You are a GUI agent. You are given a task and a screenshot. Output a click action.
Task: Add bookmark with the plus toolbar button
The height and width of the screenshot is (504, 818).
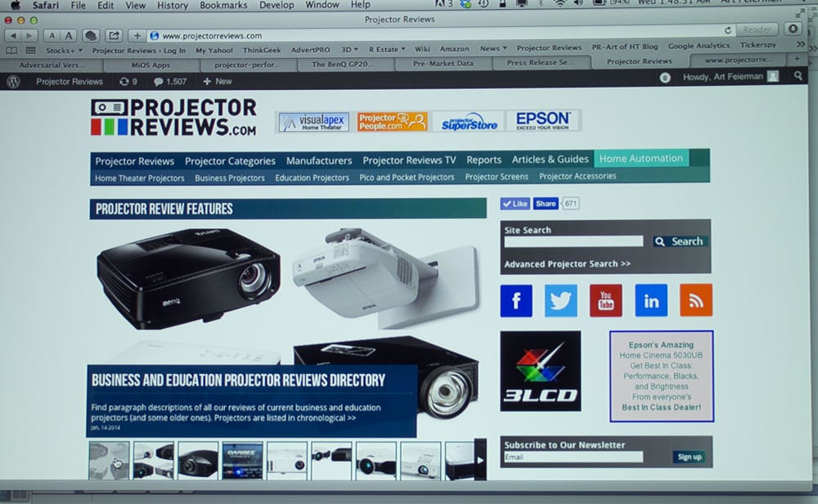[137, 35]
